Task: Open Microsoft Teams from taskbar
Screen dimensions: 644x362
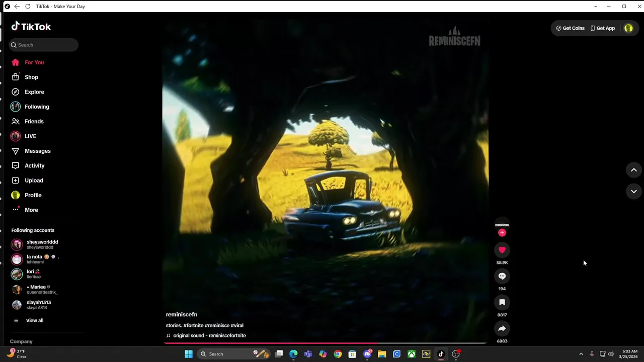Action: [308, 354]
